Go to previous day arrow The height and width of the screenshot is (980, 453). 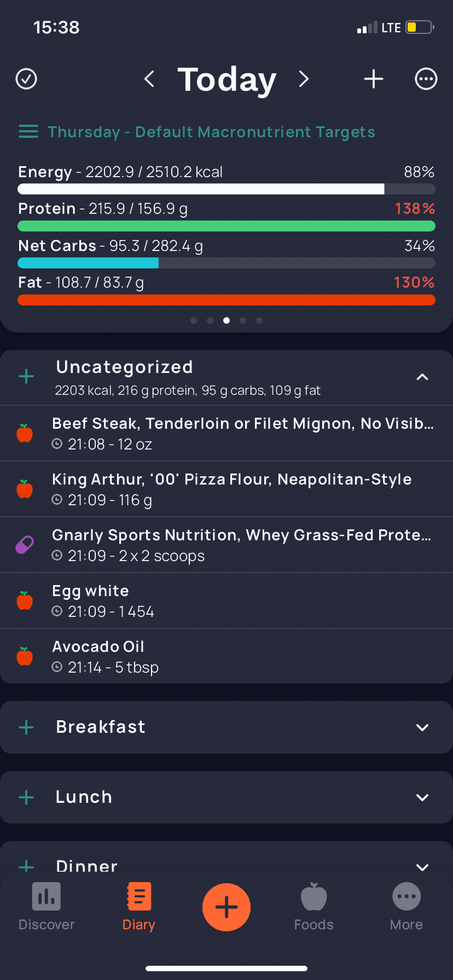[149, 79]
